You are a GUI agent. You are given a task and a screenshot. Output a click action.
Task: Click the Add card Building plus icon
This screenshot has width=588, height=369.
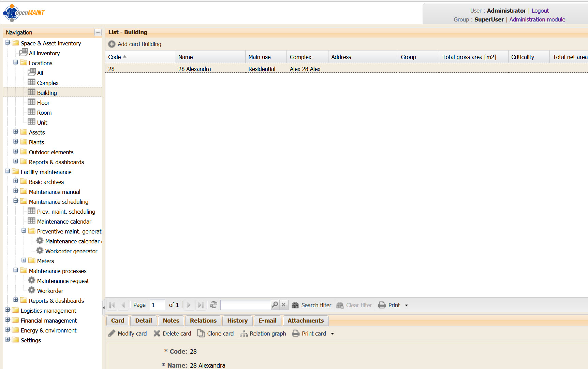pyautogui.click(x=112, y=44)
